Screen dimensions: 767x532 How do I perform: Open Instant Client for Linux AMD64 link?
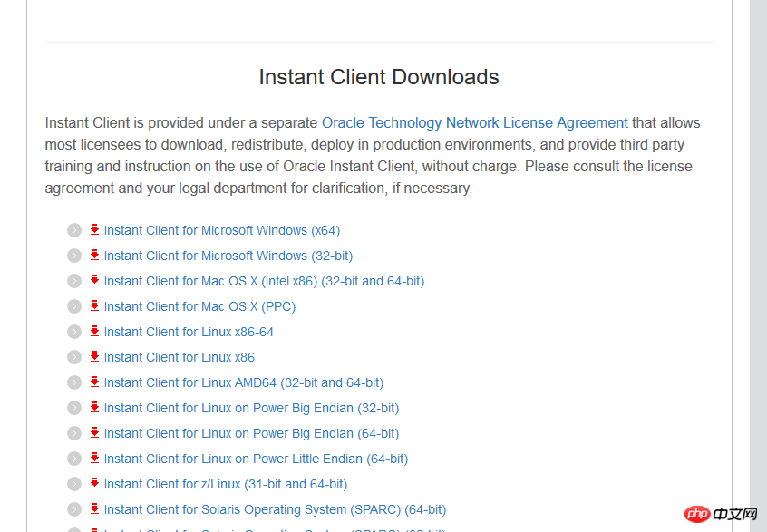tap(244, 382)
